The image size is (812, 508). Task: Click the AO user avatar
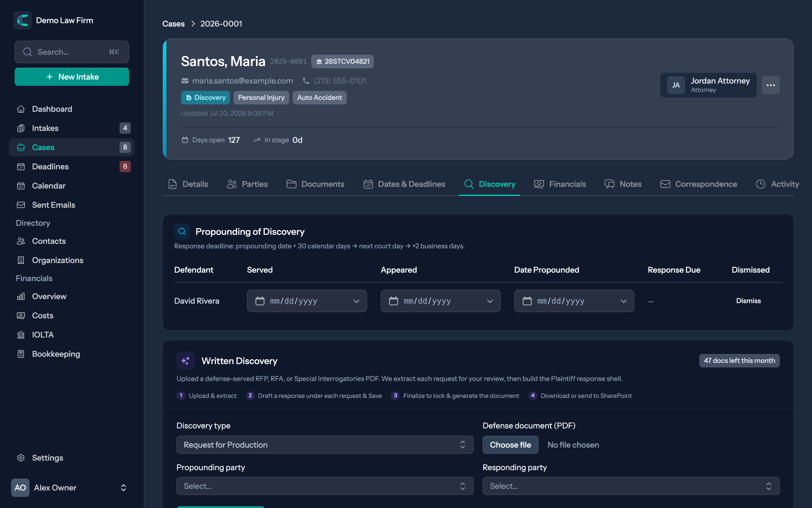20,487
